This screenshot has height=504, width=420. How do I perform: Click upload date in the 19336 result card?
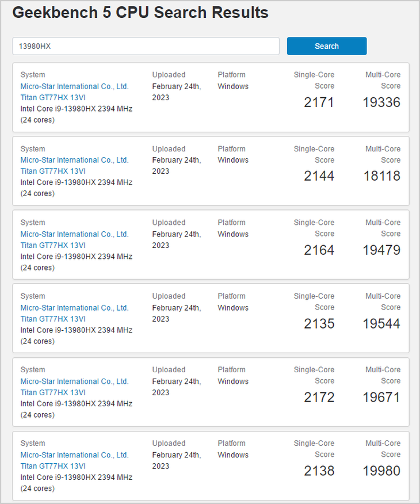(177, 92)
